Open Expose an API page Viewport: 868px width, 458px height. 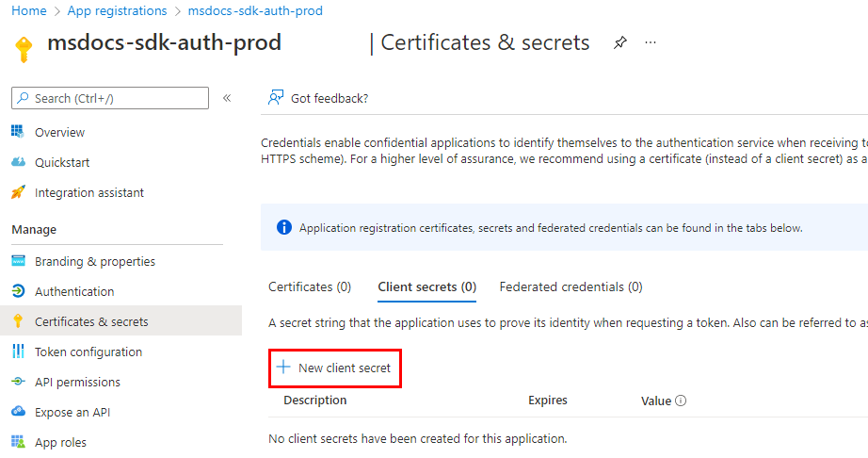pyautogui.click(x=72, y=412)
